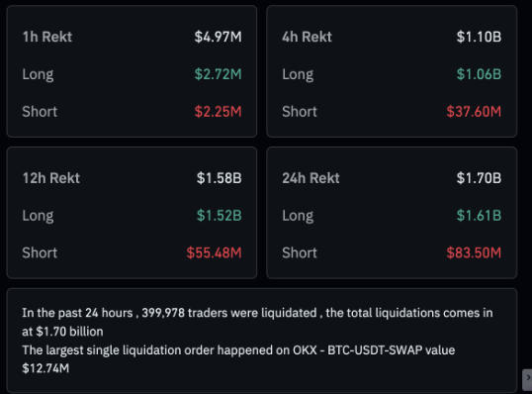Select the 1h Rekt total $4.97M

(x=218, y=37)
